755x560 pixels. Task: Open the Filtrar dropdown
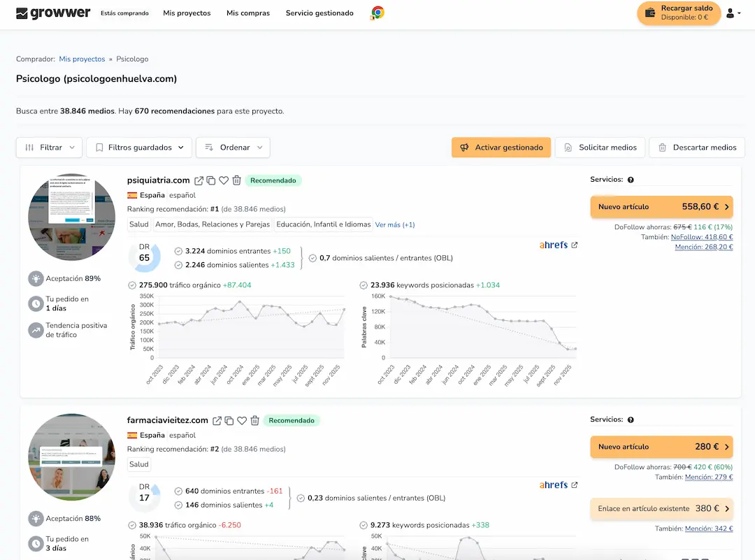point(49,148)
